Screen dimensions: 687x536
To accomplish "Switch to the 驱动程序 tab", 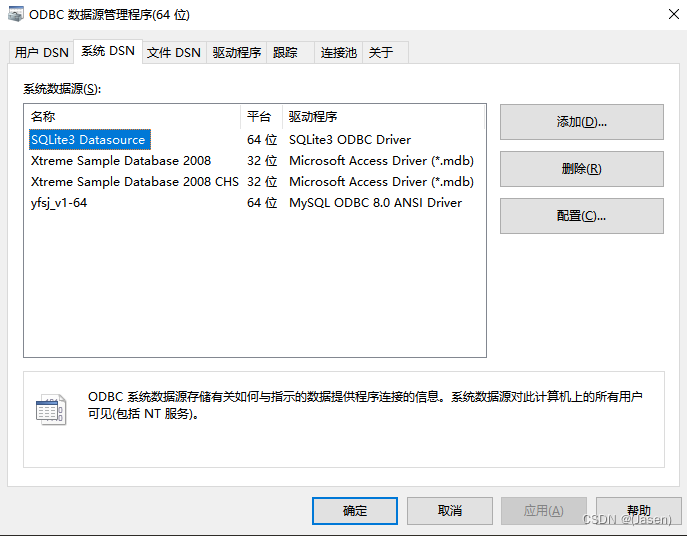I will tap(237, 53).
